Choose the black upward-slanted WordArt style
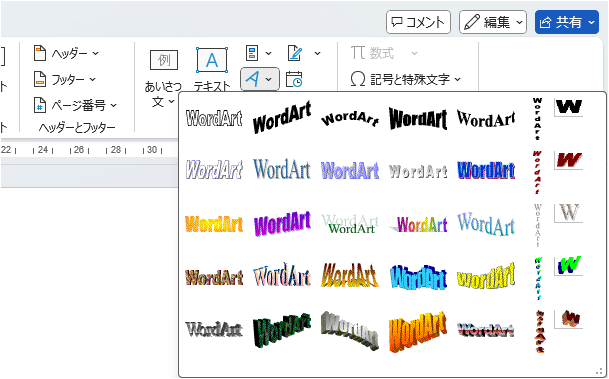 [282, 117]
